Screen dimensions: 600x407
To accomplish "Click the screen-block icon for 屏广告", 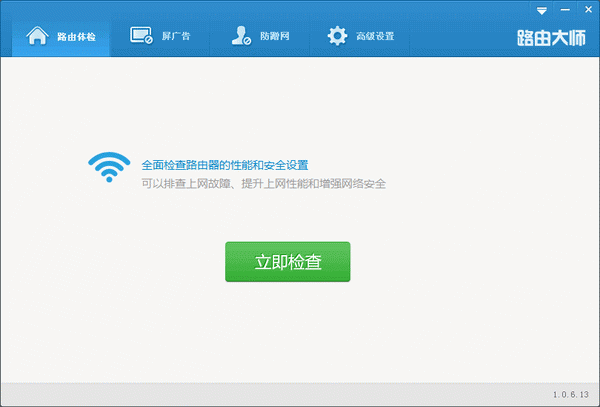I will tap(141, 36).
